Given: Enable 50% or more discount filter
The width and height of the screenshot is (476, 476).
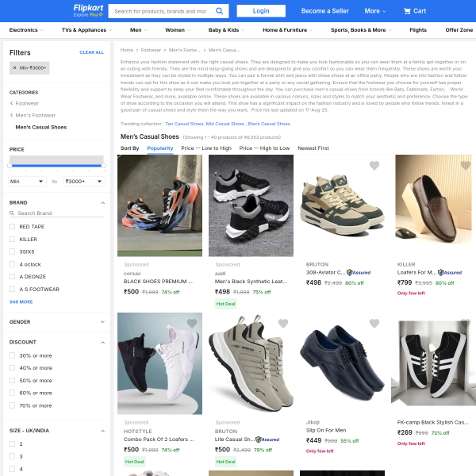Looking at the screenshot, I should pyautogui.click(x=12, y=380).
